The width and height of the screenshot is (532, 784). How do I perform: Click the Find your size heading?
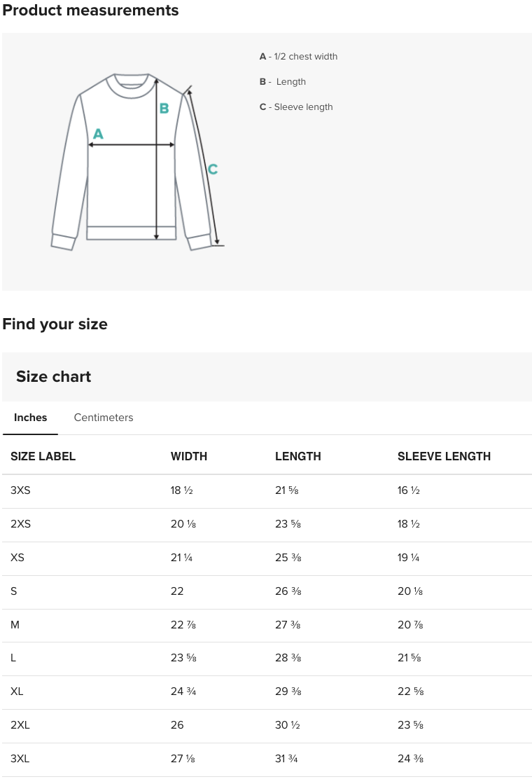coord(55,324)
